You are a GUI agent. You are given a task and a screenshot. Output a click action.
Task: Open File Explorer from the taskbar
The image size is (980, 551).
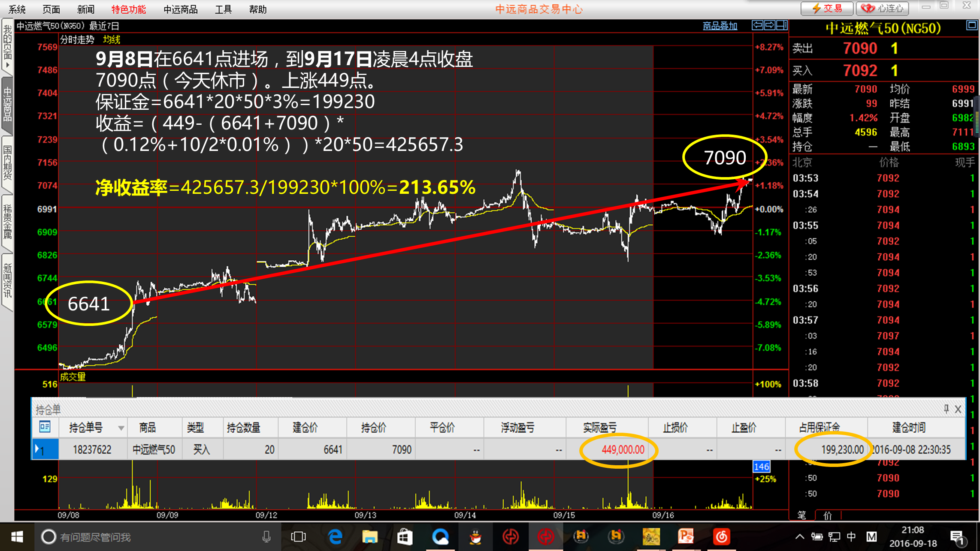(x=369, y=537)
